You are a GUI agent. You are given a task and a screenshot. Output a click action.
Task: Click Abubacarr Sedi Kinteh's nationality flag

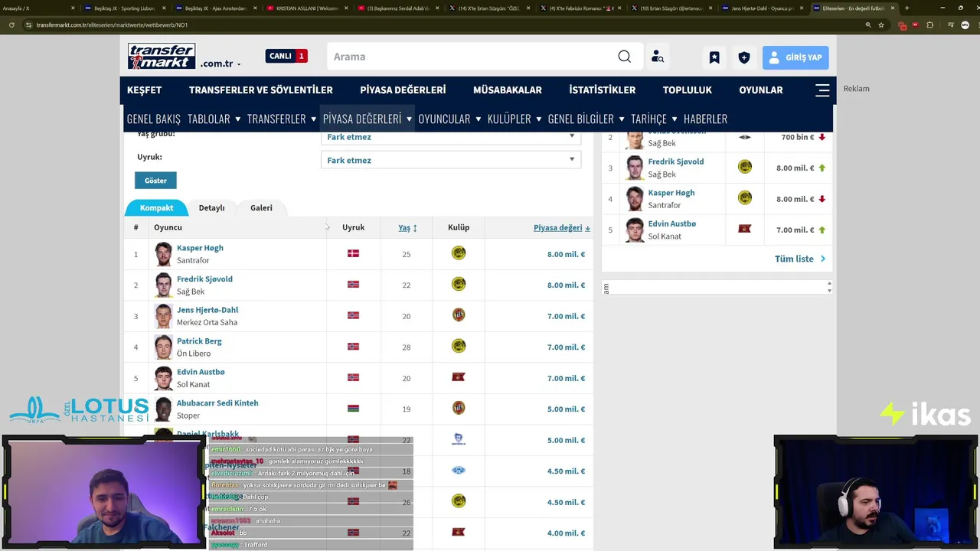[353, 409]
